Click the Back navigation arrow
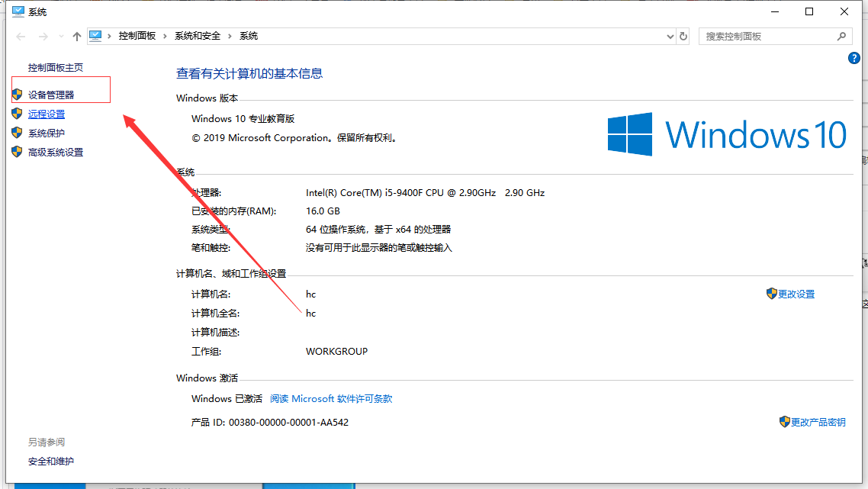This screenshot has width=868, height=489. pos(21,37)
